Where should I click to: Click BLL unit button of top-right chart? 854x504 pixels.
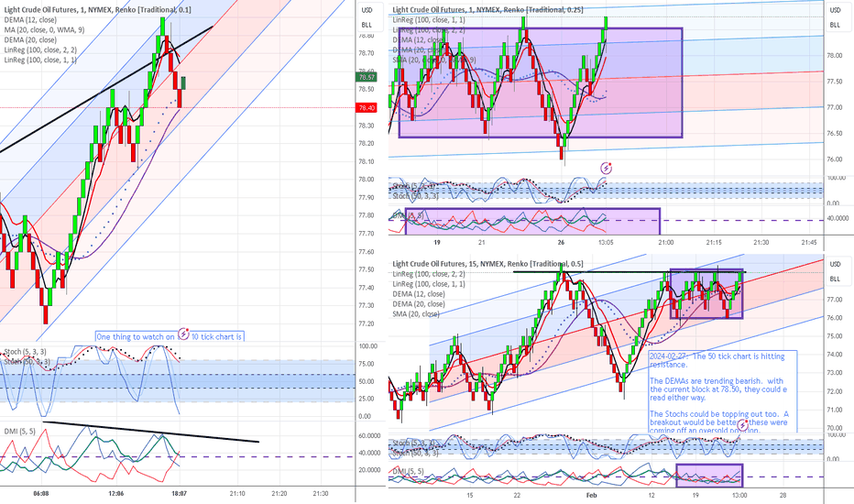click(835, 25)
